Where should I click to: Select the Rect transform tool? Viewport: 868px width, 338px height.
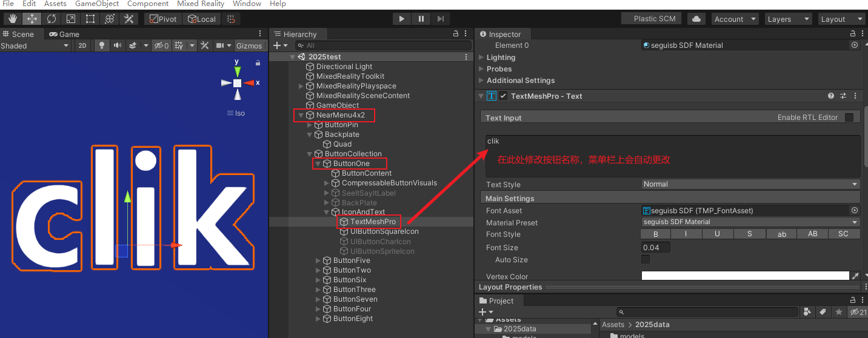[x=90, y=19]
